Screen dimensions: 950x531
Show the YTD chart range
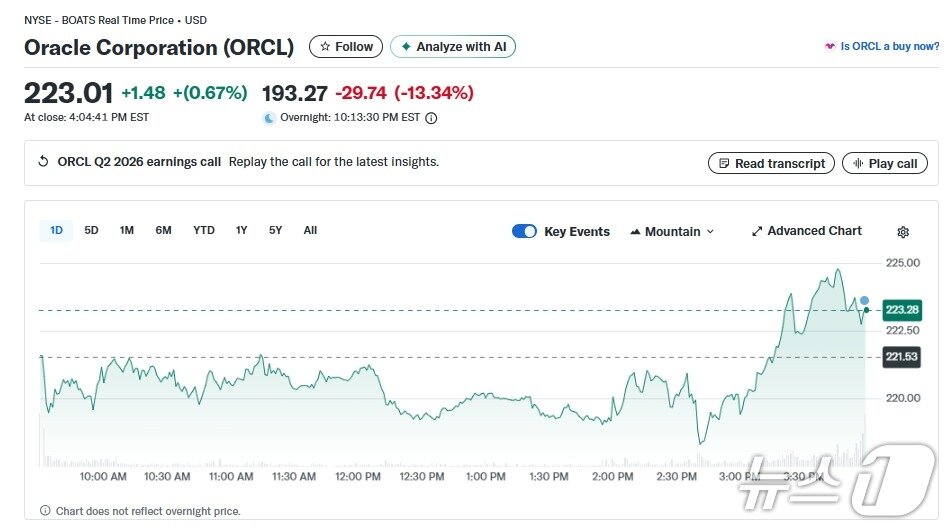(x=204, y=230)
